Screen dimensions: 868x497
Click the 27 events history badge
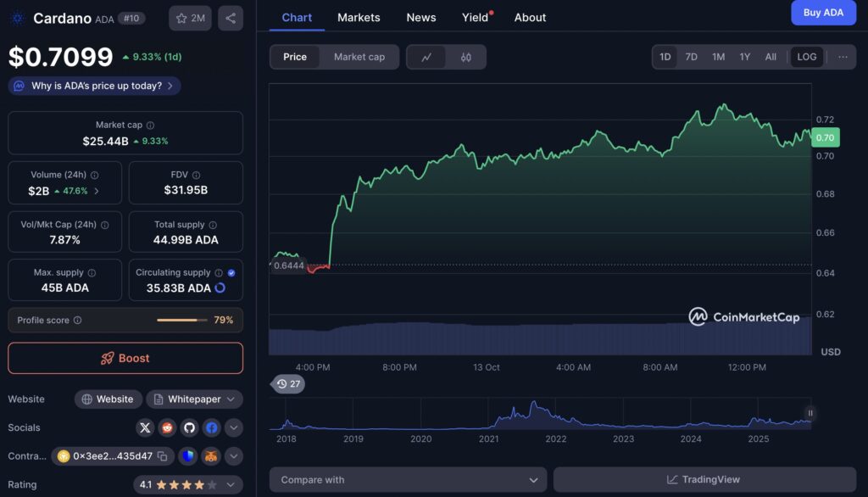click(288, 384)
